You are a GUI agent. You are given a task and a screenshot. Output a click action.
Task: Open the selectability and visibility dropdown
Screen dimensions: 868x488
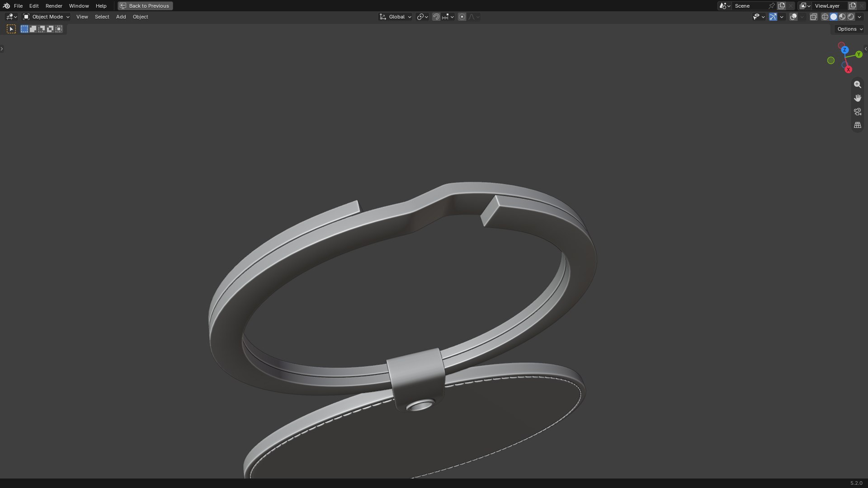coord(759,17)
